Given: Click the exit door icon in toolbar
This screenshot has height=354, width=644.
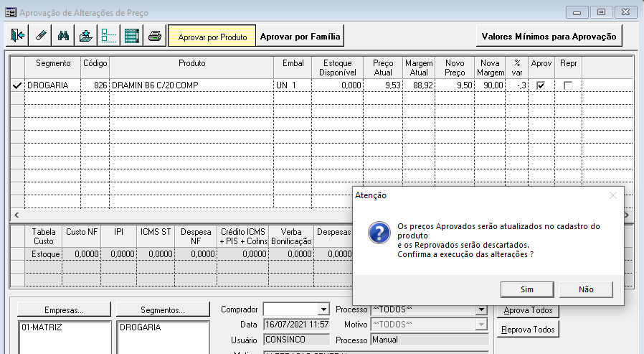Looking at the screenshot, I should point(17,36).
